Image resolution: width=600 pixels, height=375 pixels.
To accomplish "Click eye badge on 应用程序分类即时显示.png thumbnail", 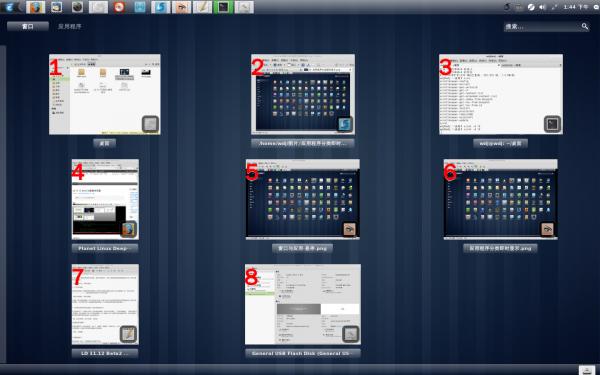I will 547,229.
